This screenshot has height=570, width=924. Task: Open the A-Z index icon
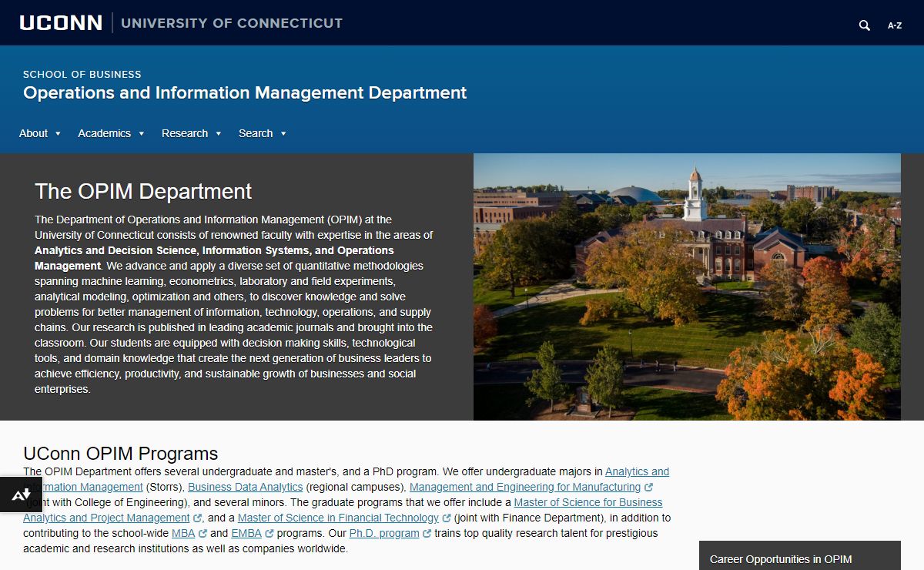[x=894, y=25]
